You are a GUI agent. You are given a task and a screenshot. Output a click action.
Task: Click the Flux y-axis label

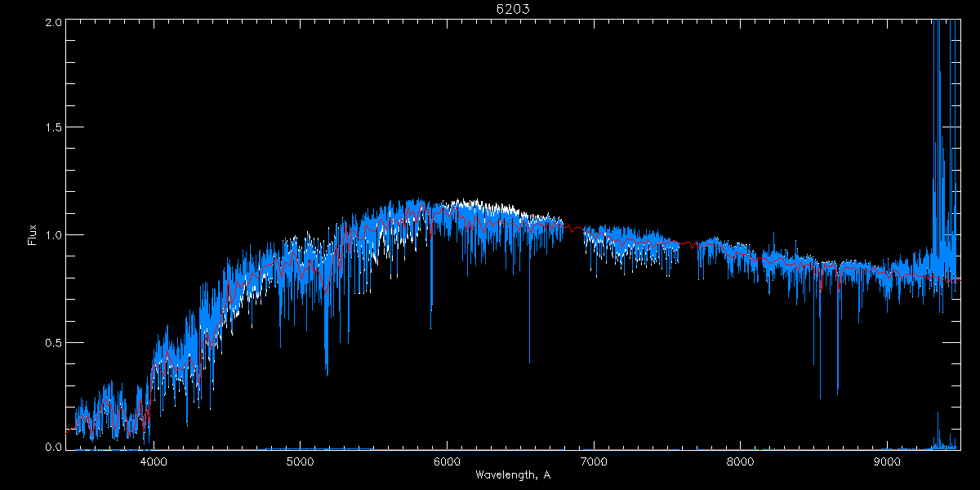[x=33, y=234]
